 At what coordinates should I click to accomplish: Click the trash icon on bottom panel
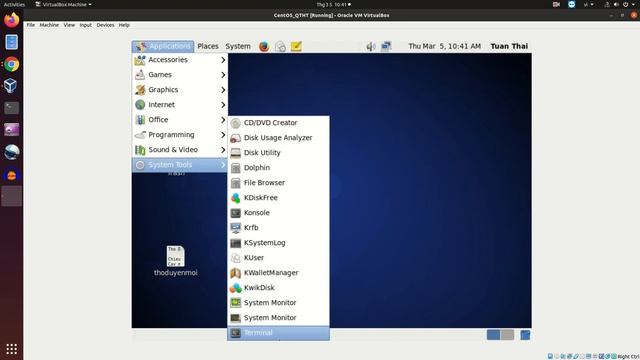coord(525,335)
